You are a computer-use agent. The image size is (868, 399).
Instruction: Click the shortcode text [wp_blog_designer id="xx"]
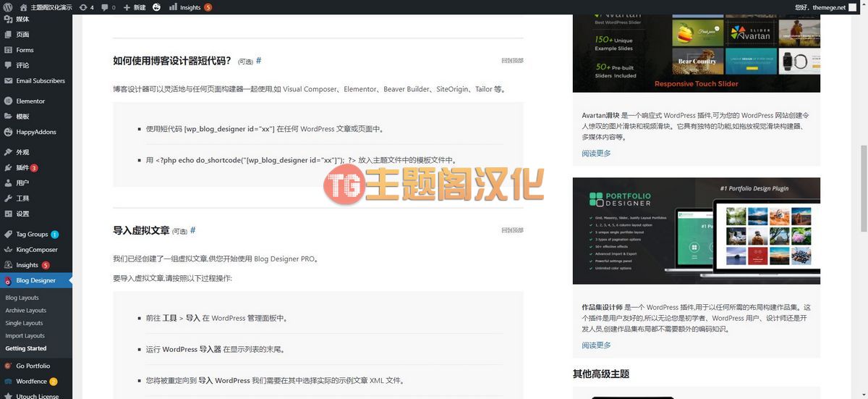[x=229, y=129]
